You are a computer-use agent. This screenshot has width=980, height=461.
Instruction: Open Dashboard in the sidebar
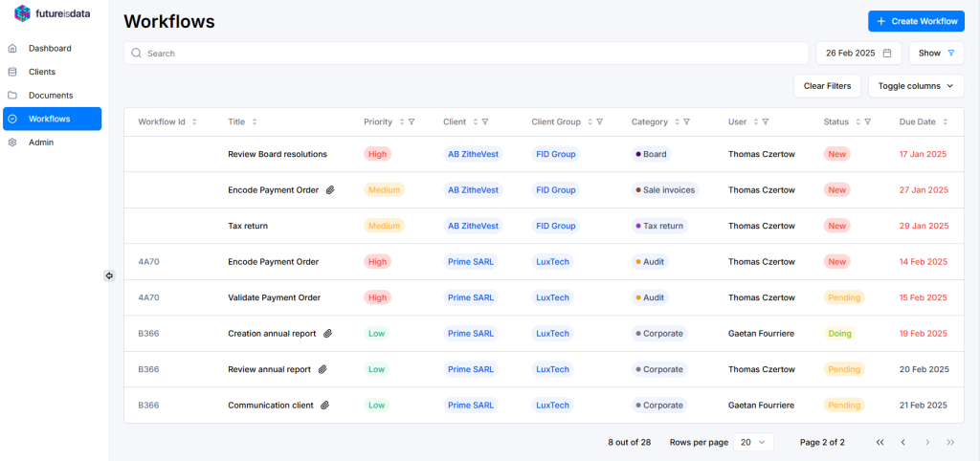pyautogui.click(x=50, y=48)
